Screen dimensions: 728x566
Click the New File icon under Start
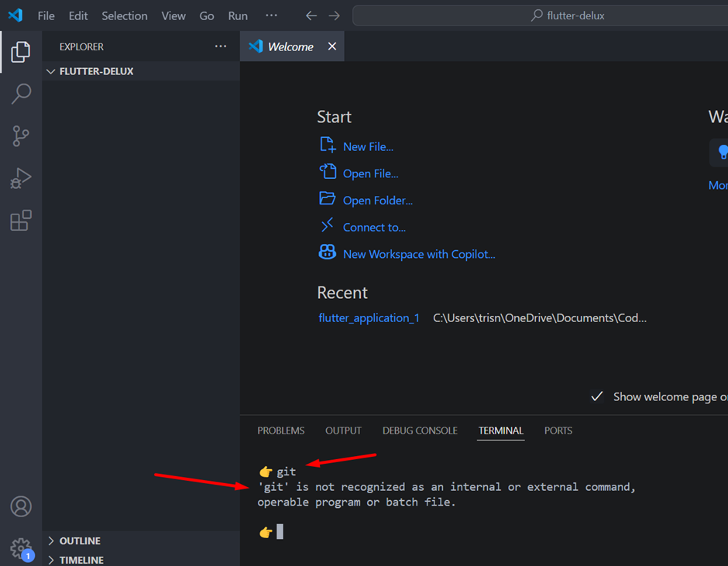328,145
